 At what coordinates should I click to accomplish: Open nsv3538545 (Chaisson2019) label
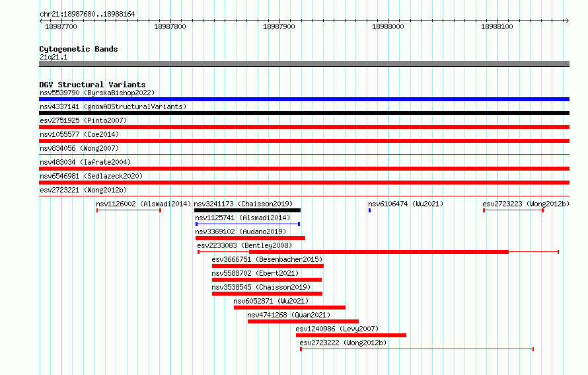coord(261,287)
